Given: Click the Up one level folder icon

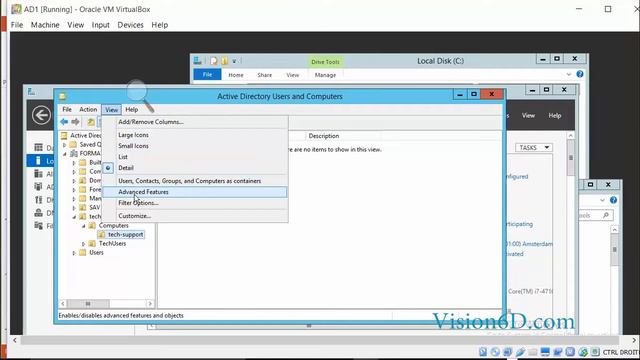Looking at the screenshot, I should 91,122.
